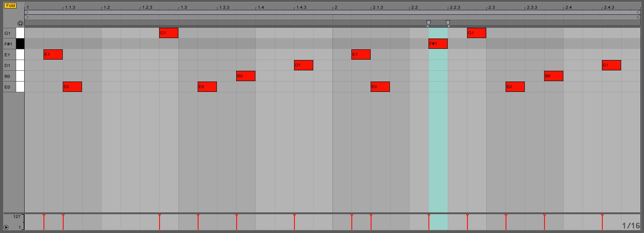Toggle the headphone MIDI preview icon

click(x=20, y=23)
